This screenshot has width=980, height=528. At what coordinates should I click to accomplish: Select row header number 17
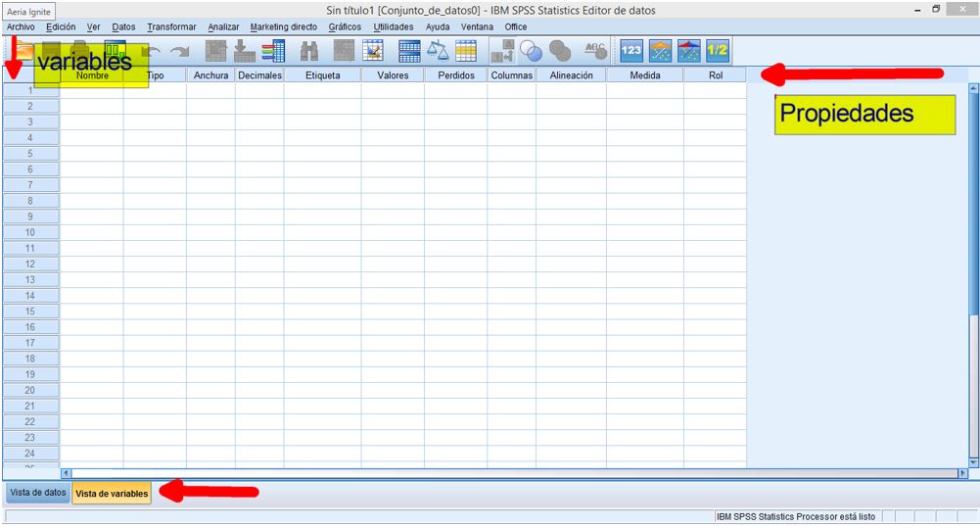(30, 343)
